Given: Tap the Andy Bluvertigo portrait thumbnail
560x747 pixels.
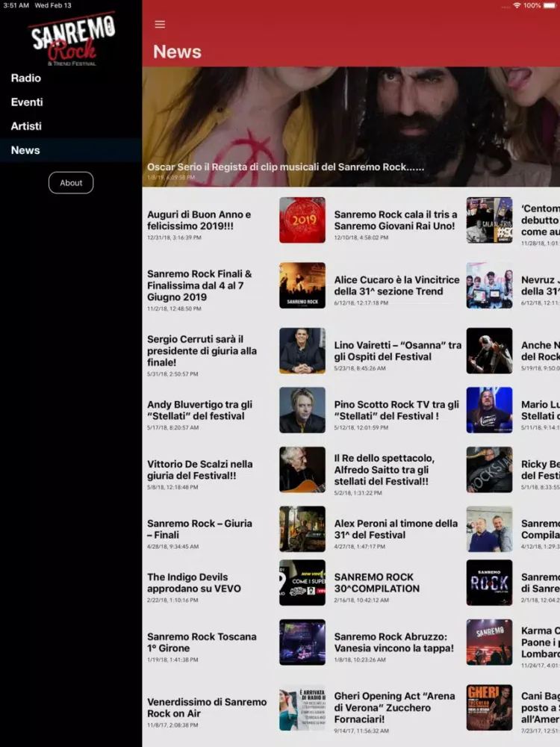Looking at the screenshot, I should 302,410.
